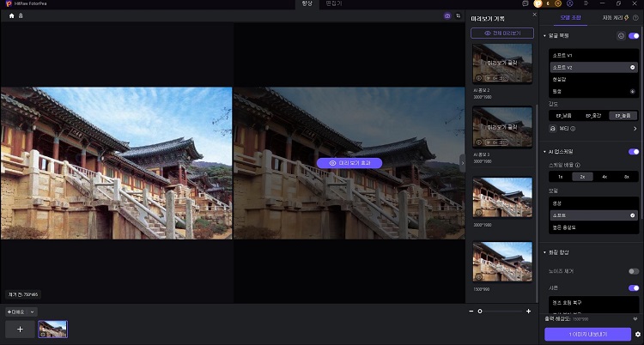Image resolution: width=644 pixels, height=345 pixels.
Task: Click the lightning auto-process icon
Action: click(x=626, y=18)
